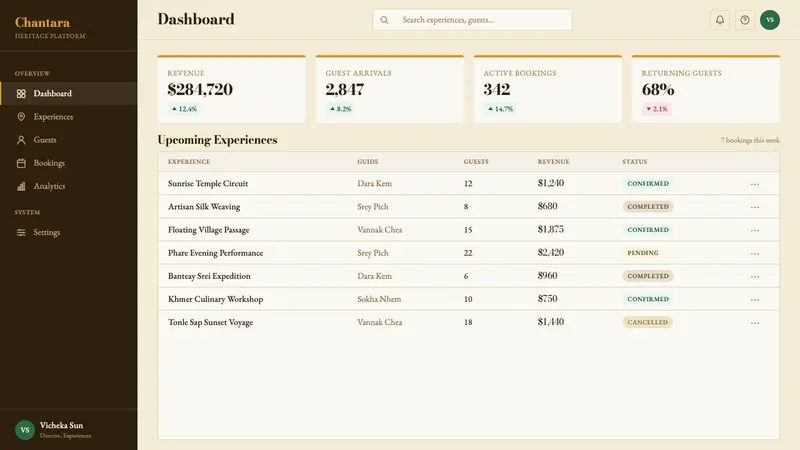Viewport: 800px width, 450px height.
Task: Click the 14.7% bookings change badge
Action: point(501,109)
